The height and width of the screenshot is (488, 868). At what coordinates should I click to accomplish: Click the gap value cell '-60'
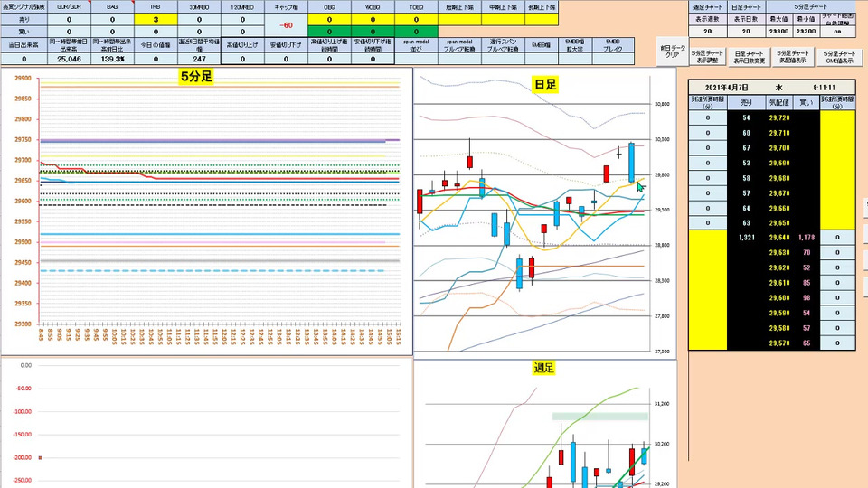(287, 25)
